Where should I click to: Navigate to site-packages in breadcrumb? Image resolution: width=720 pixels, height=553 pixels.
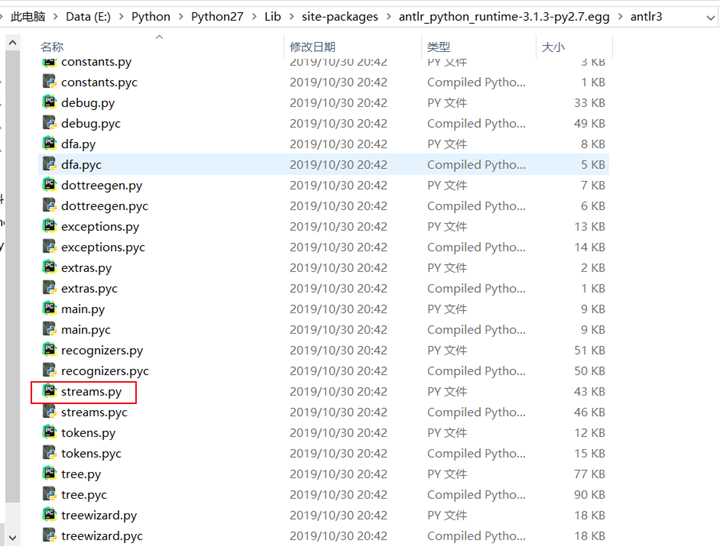coord(340,17)
